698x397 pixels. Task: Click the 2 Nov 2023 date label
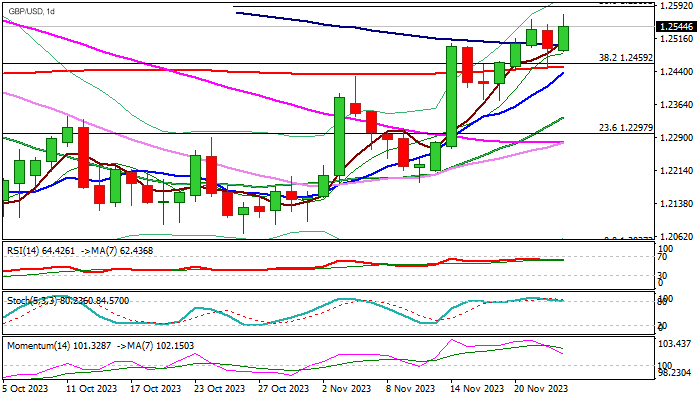pos(347,389)
